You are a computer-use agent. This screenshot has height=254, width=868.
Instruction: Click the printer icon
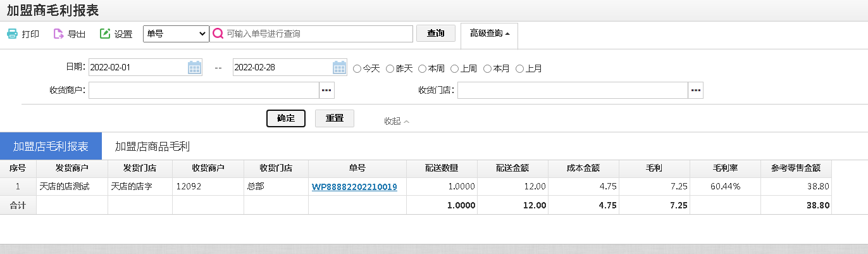pos(12,34)
